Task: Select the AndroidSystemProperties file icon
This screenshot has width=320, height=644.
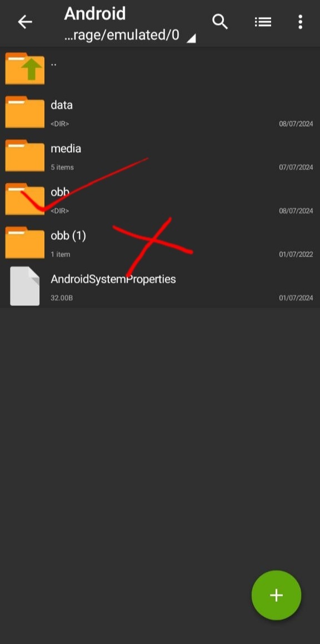Action: pyautogui.click(x=24, y=286)
